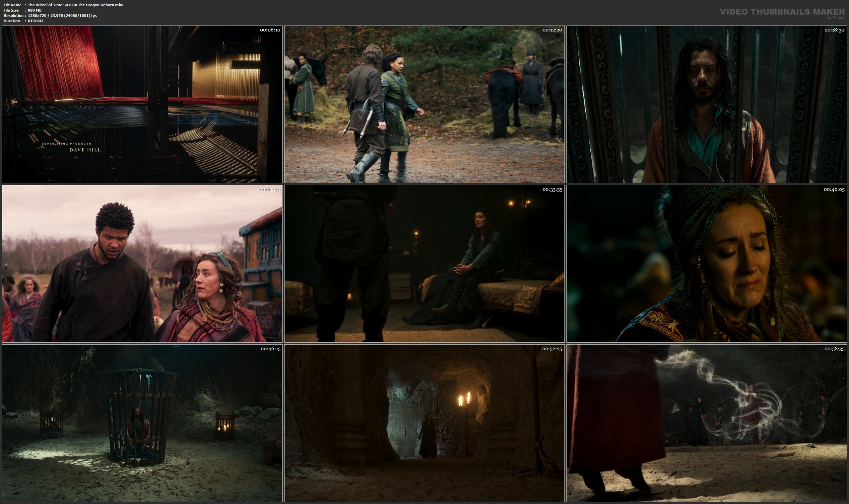This screenshot has width=849, height=504.
Task: Open the thumbnail at 00:12:20
Action: pos(424,104)
